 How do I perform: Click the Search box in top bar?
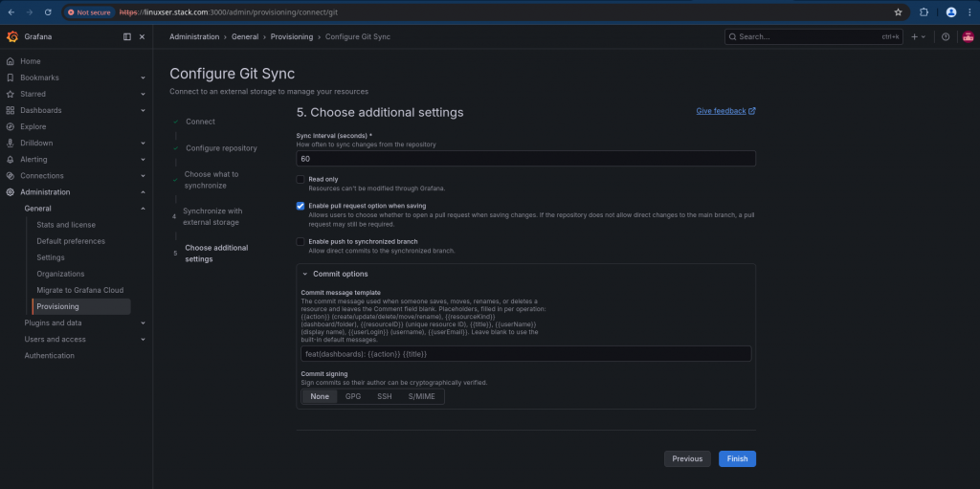[813, 37]
